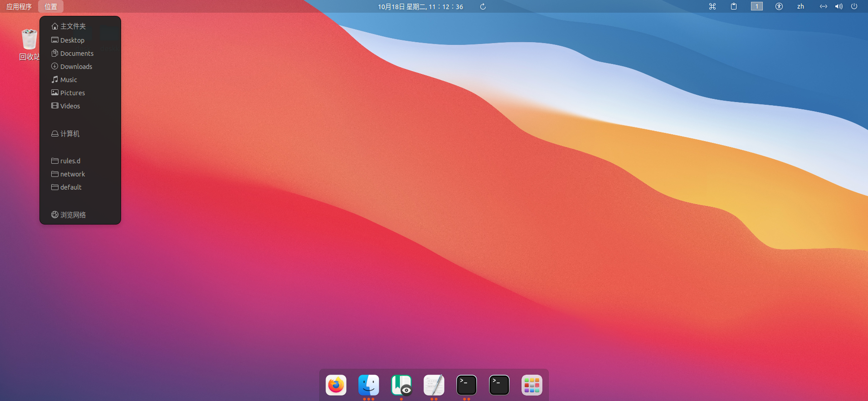Open network bookmark folder
868x401 pixels.
coord(80,174)
